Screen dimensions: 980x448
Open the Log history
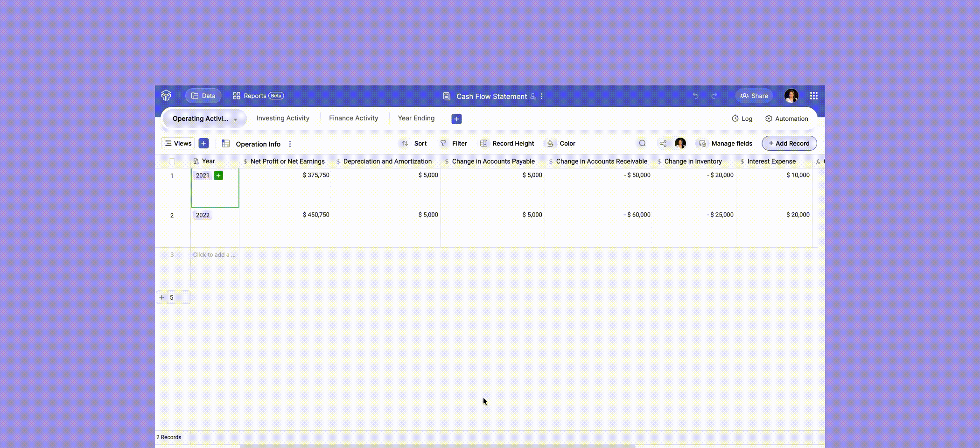pyautogui.click(x=742, y=119)
